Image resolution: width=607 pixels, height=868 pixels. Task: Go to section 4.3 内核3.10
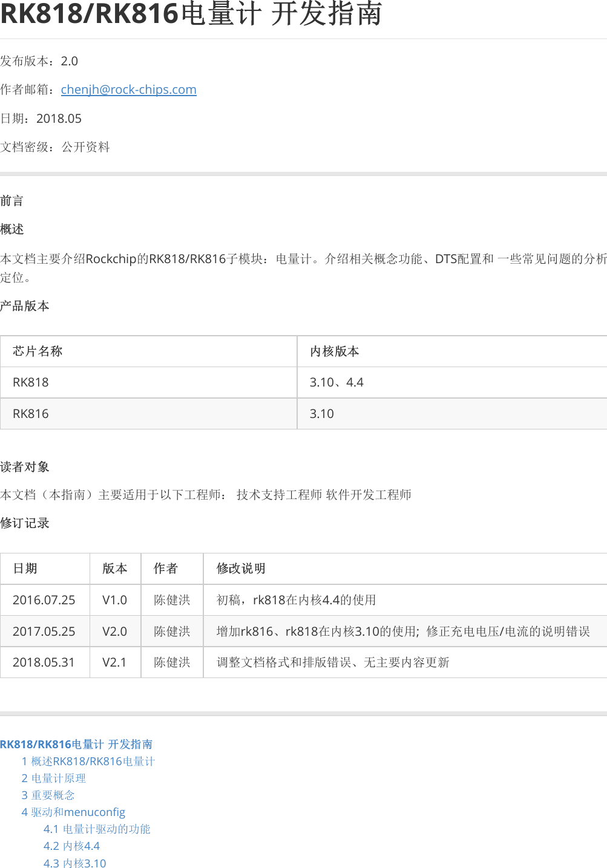coord(74,863)
